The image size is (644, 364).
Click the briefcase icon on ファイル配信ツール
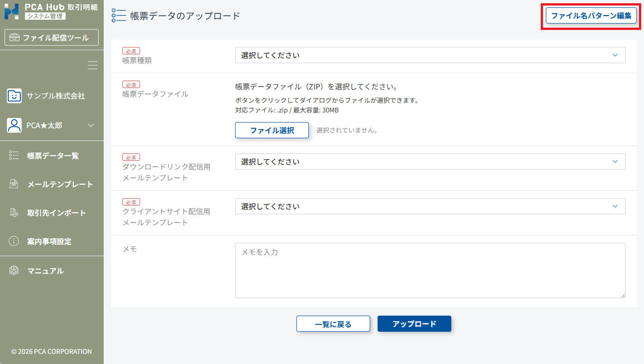(x=15, y=38)
